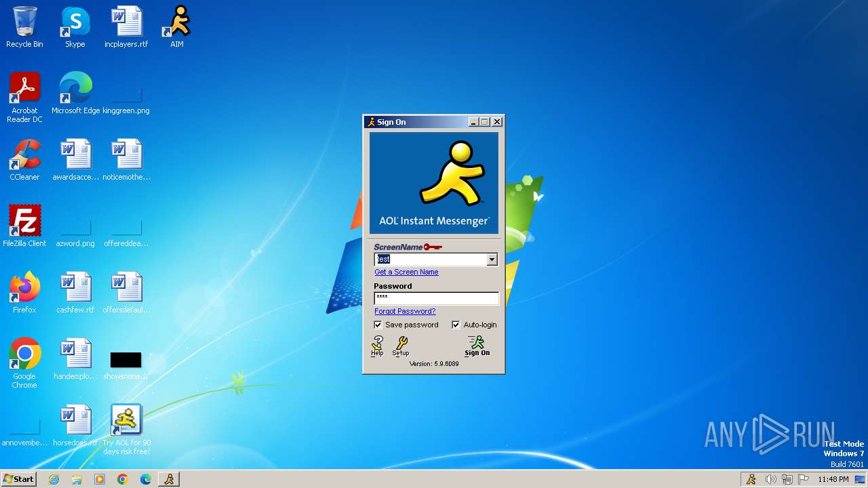Select the kinggreen.png file icon
The height and width of the screenshot is (488, 868).
pyautogui.click(x=126, y=98)
